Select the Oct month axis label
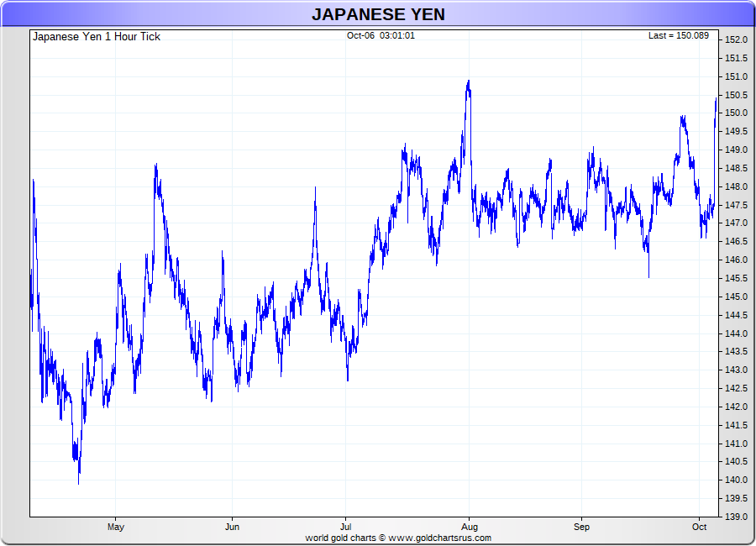 point(699,528)
